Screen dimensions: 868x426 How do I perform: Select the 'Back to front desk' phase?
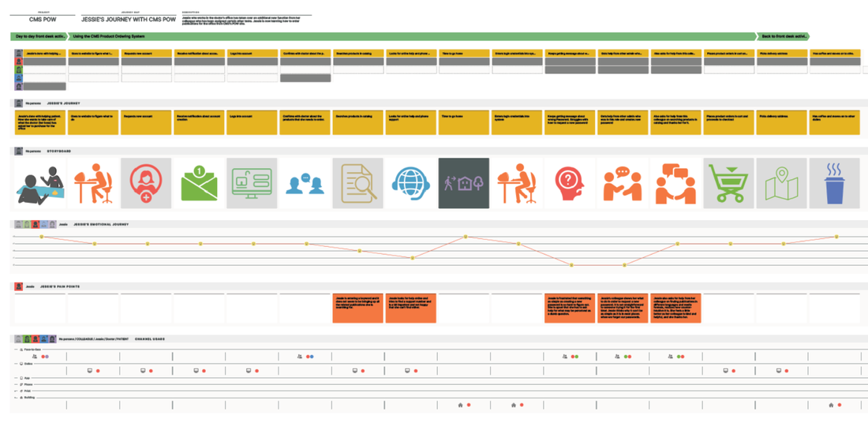784,36
